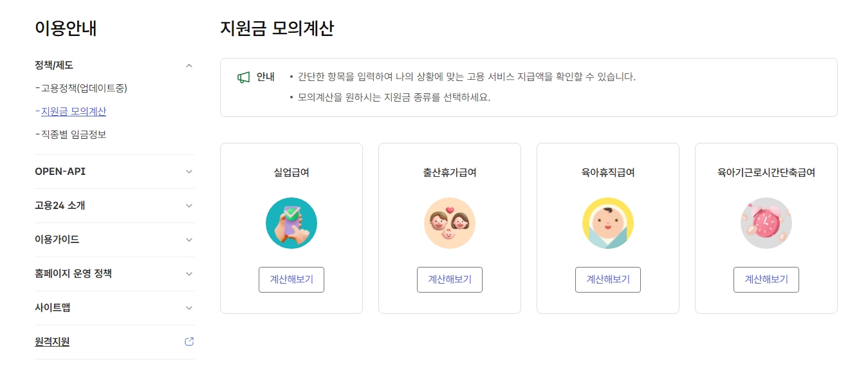Screen dimensions: 868x391
Task: Open 원격지원 via the external-link icon
Action: pyautogui.click(x=189, y=341)
